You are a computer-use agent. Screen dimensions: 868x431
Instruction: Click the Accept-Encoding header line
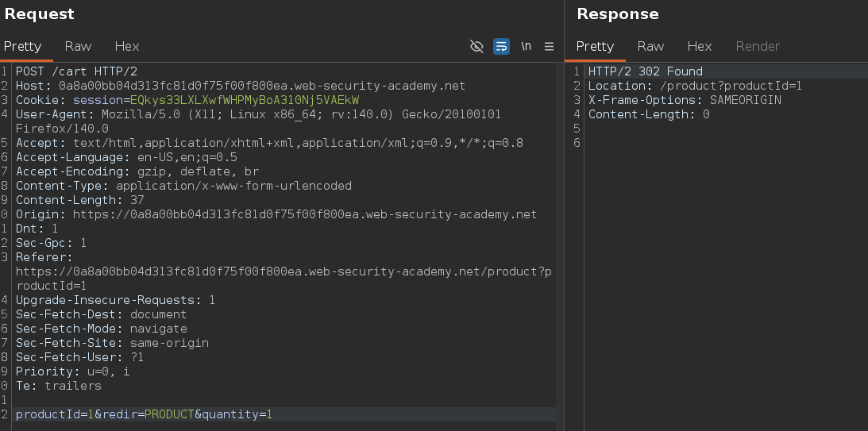[x=137, y=171]
